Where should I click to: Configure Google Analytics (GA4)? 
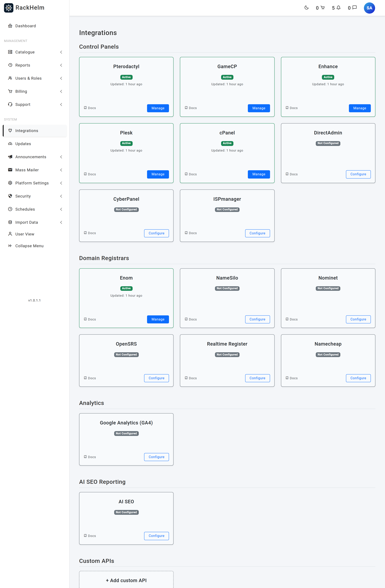point(156,457)
